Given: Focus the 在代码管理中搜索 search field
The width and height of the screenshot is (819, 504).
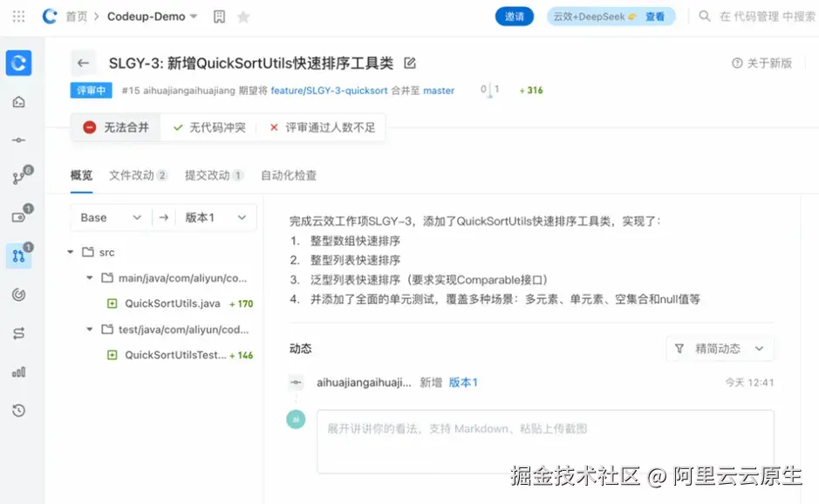Looking at the screenshot, I should 767,17.
